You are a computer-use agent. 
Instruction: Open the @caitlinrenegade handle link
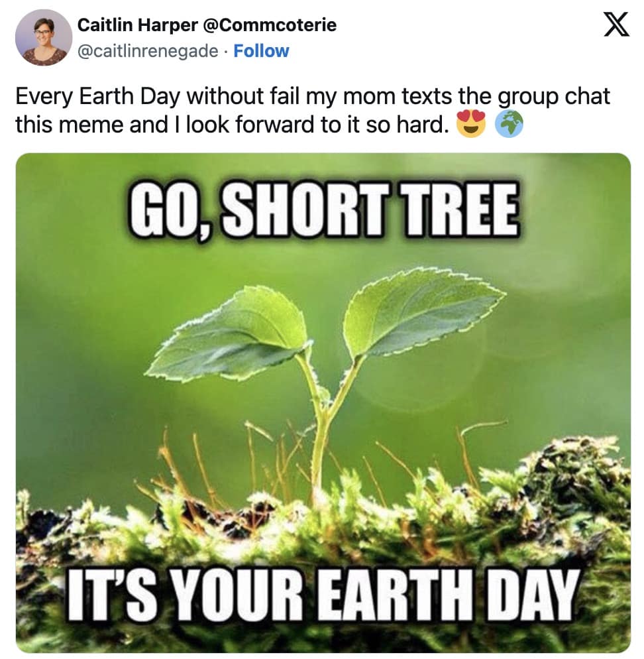coord(148,51)
